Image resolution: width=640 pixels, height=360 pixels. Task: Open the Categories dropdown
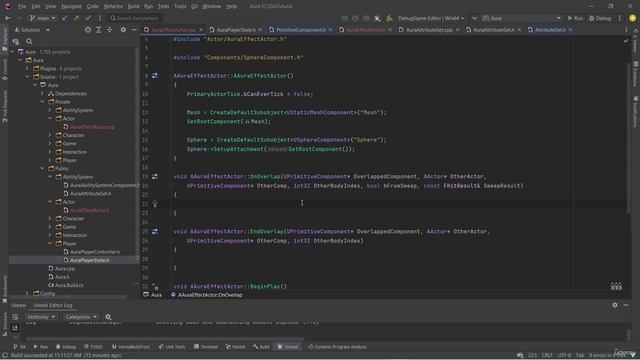coord(80,317)
